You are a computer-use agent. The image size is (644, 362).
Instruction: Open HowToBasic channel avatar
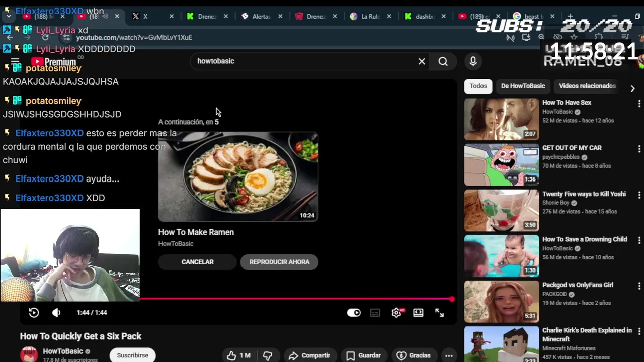29,354
